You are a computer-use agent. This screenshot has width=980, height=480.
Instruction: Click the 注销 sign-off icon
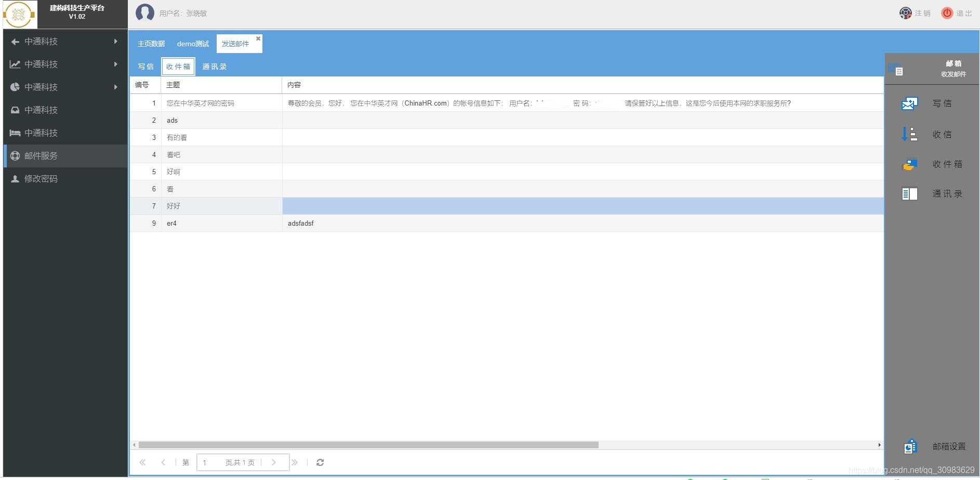click(906, 13)
